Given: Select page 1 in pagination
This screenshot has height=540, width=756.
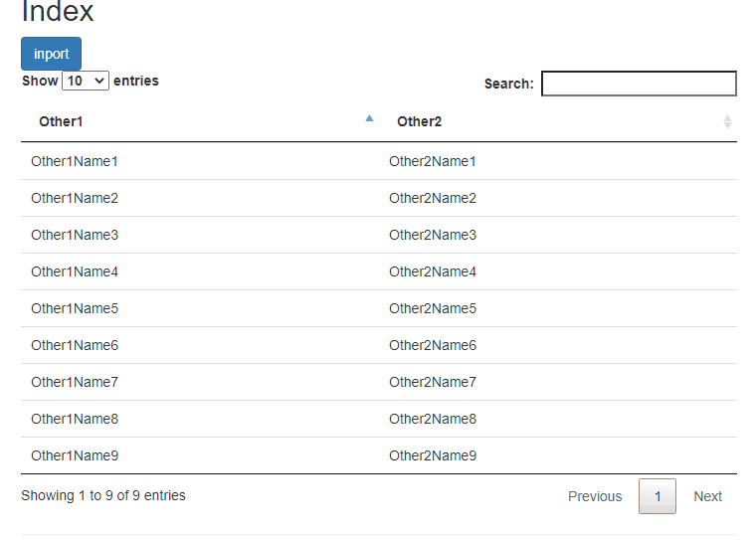Looking at the screenshot, I should (658, 496).
